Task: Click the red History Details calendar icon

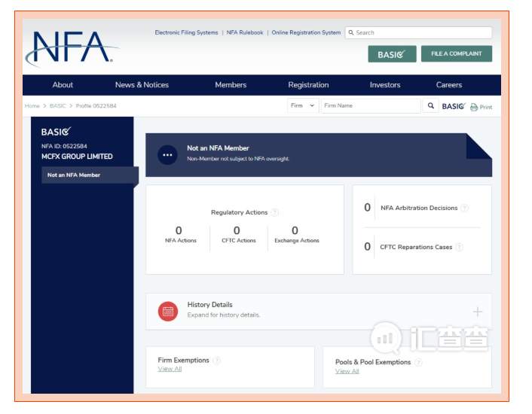Action: 168,311
